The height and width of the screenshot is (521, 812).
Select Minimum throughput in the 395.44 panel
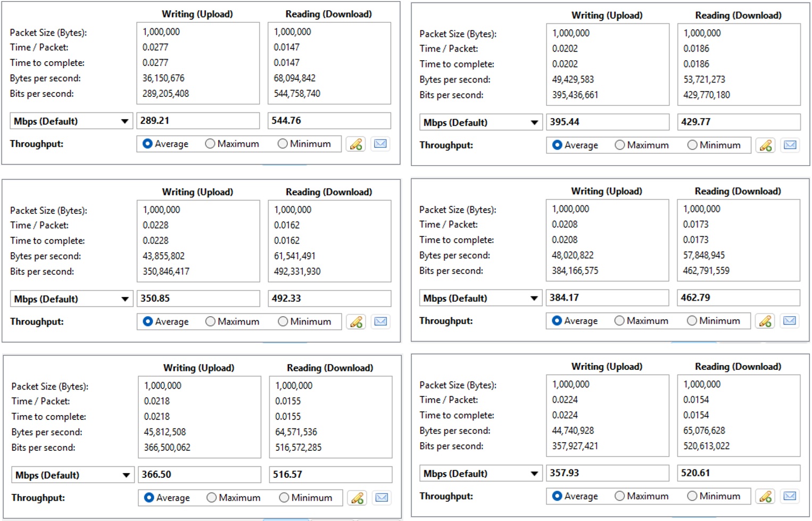692,145
